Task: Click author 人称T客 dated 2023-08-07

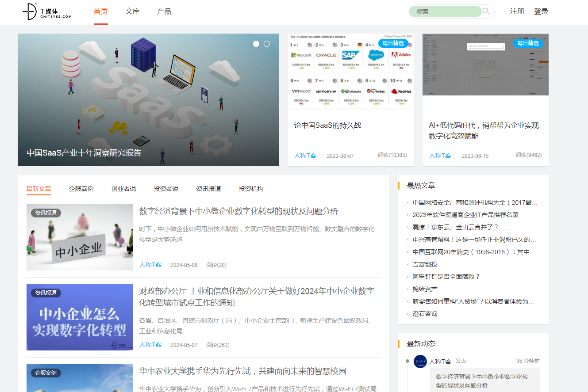Action: coord(305,156)
